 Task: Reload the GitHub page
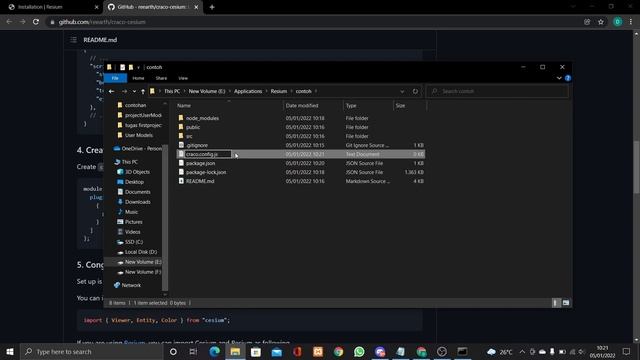tap(36, 22)
